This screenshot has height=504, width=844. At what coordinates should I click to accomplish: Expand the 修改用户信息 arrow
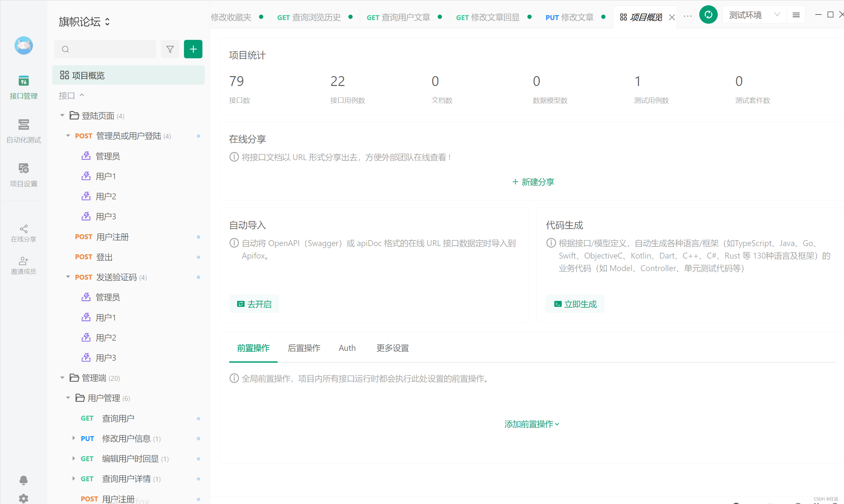pyautogui.click(x=74, y=438)
